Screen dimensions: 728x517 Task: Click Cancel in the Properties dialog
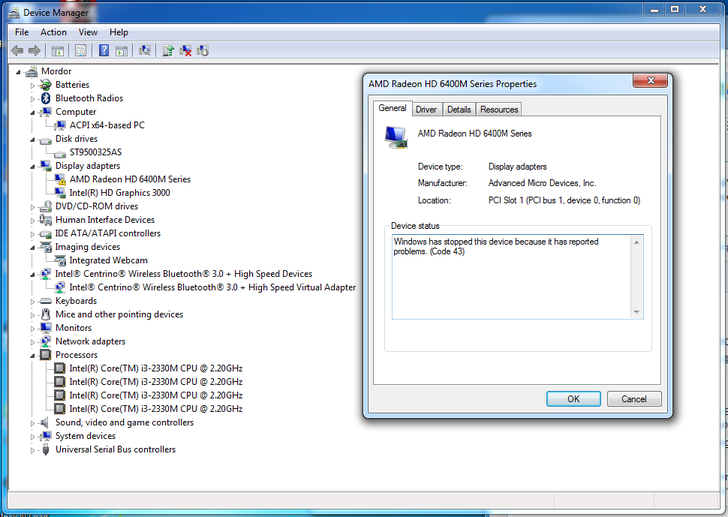(634, 399)
